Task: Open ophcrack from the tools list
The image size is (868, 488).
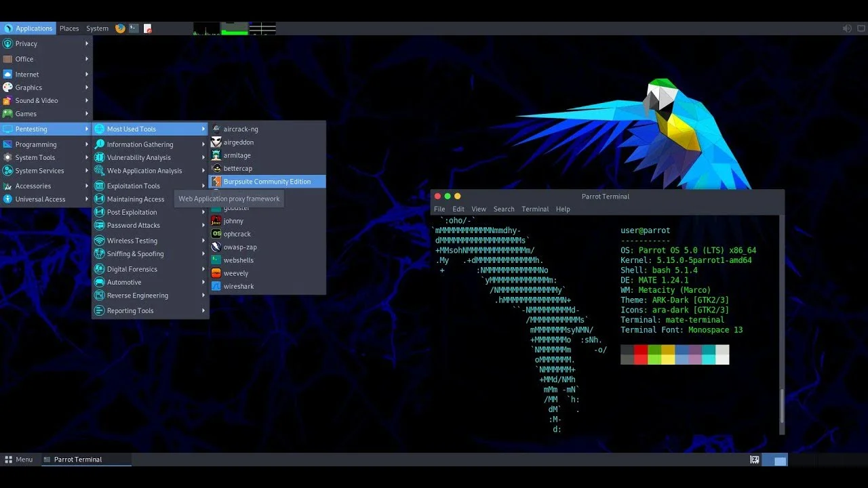Action: pyautogui.click(x=267, y=234)
